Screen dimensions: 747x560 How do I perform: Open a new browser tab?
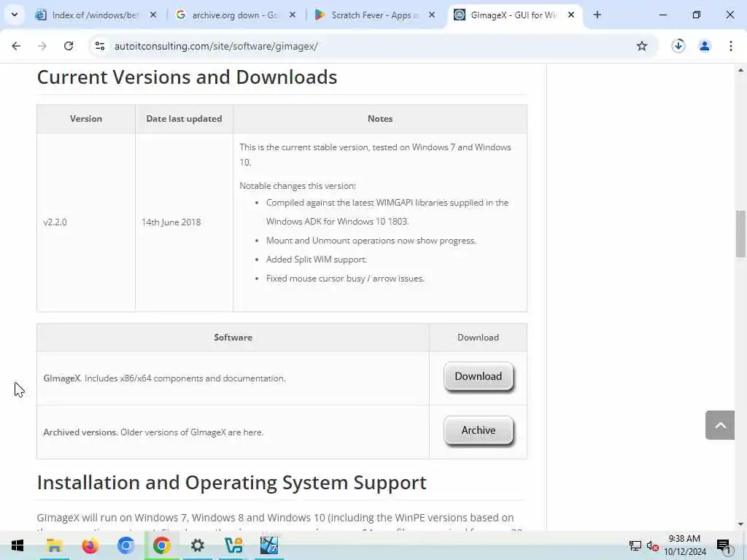click(x=597, y=15)
